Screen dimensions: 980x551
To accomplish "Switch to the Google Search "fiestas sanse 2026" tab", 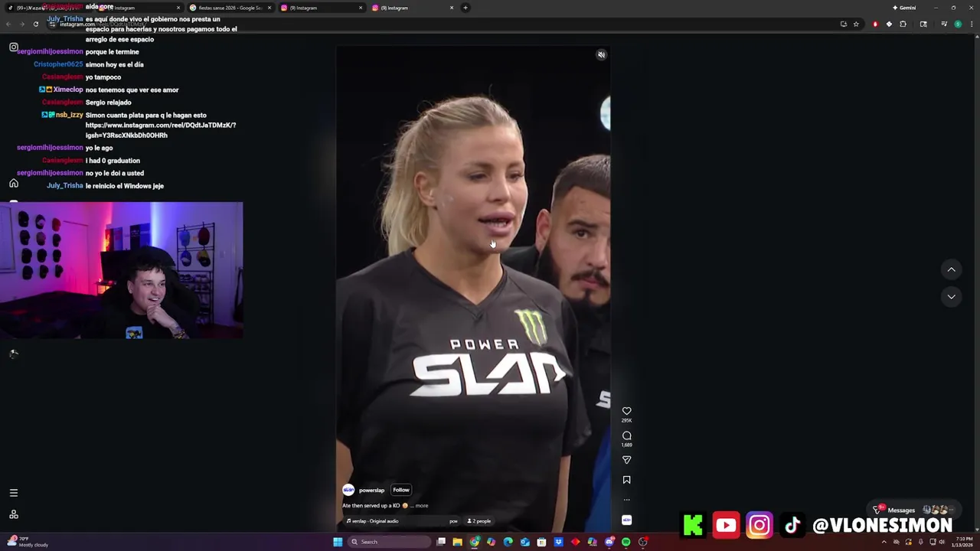I will tap(230, 8).
